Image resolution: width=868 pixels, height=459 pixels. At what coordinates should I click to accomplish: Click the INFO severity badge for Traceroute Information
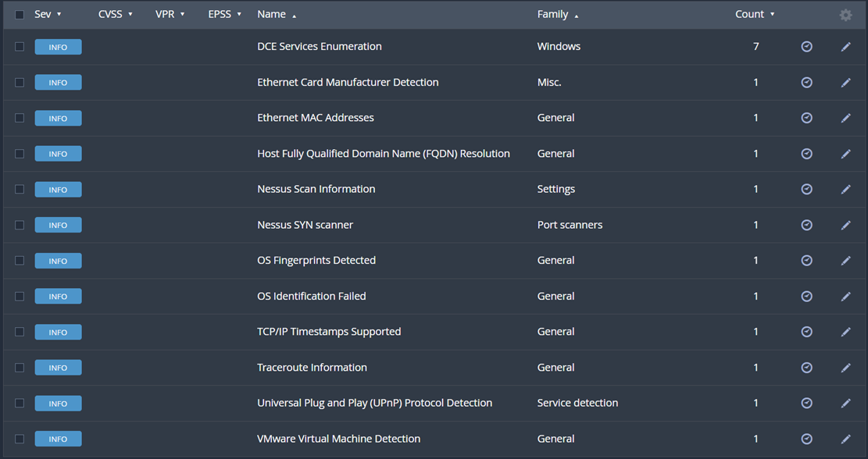pyautogui.click(x=58, y=368)
